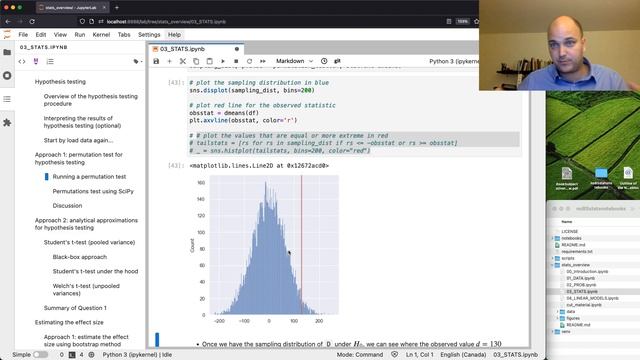Open the File menu

23,35
